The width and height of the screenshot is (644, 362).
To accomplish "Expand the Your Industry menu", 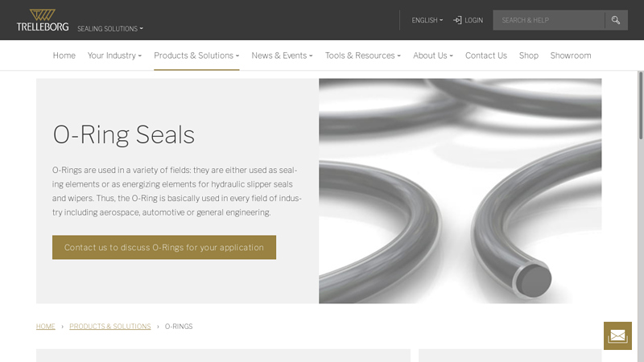I will [x=114, y=56].
